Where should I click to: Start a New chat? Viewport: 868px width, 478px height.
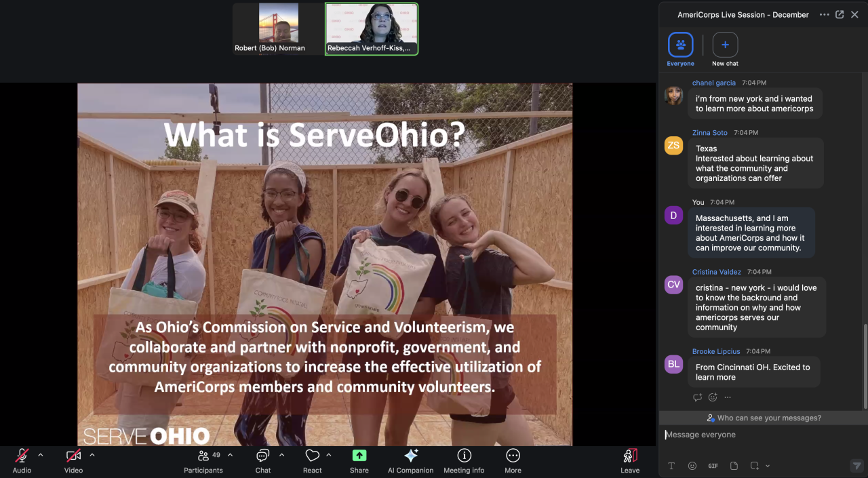[x=725, y=49]
